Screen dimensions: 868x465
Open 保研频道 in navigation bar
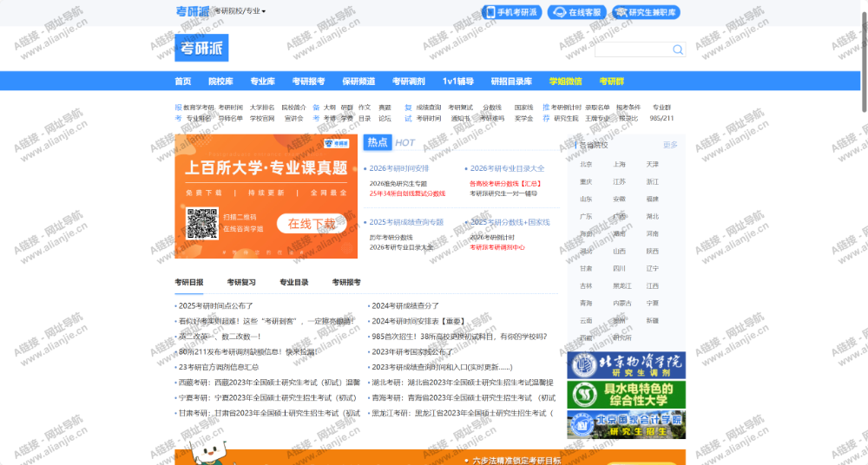pyautogui.click(x=358, y=82)
